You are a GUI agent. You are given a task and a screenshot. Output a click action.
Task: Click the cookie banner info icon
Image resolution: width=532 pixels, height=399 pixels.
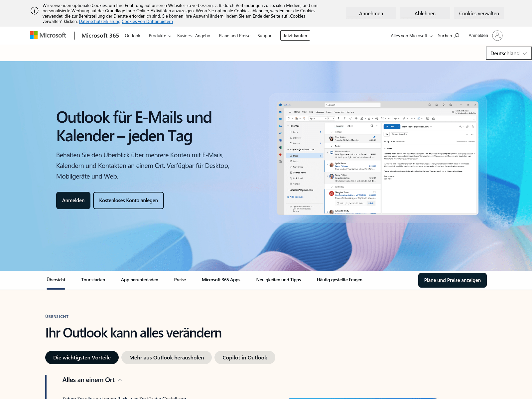[x=35, y=11]
